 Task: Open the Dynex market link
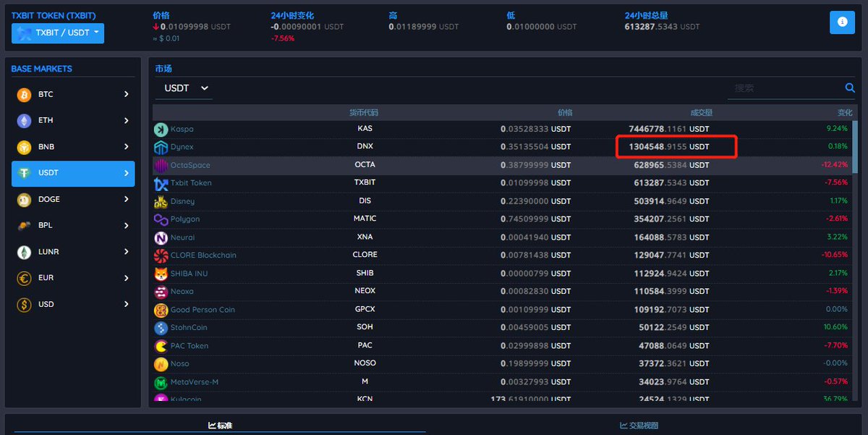point(182,147)
